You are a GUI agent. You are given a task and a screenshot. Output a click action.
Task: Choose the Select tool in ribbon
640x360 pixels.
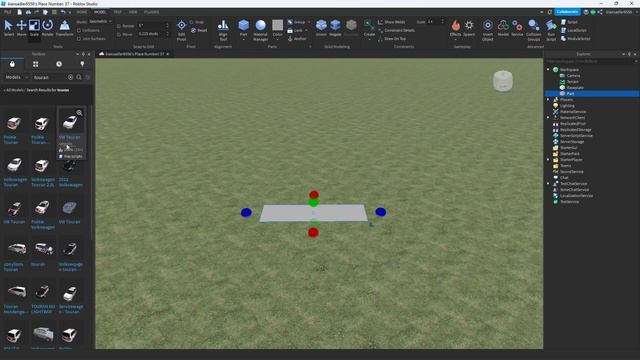tap(8, 28)
